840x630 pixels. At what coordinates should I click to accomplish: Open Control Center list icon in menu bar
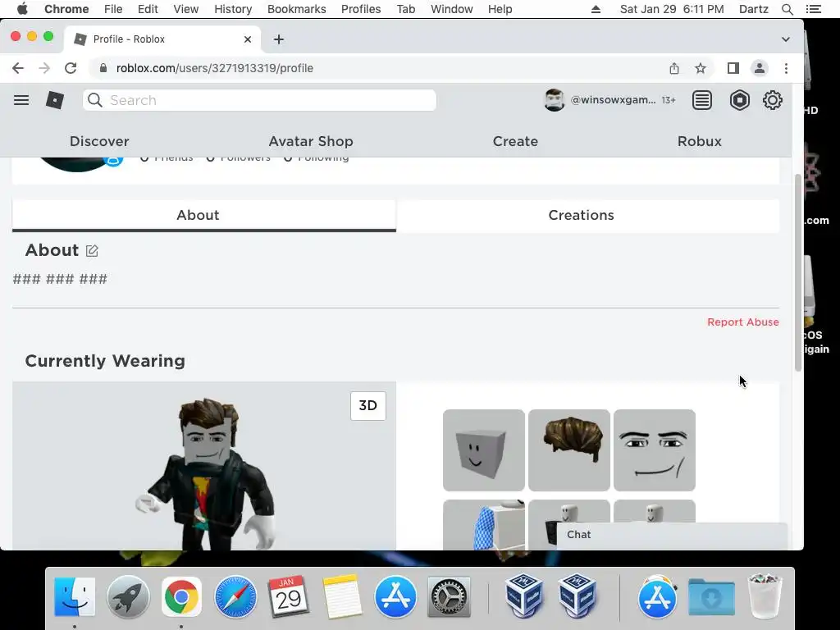[x=813, y=9]
